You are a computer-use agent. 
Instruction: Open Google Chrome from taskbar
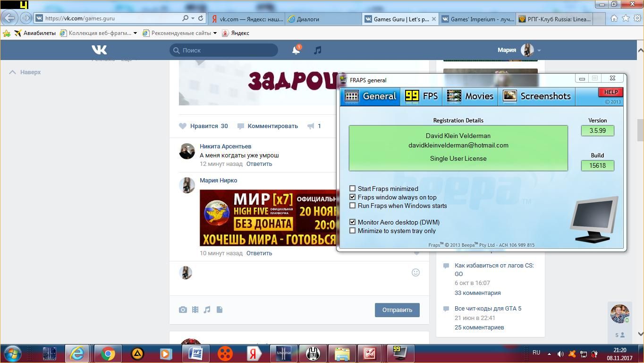pos(108,354)
